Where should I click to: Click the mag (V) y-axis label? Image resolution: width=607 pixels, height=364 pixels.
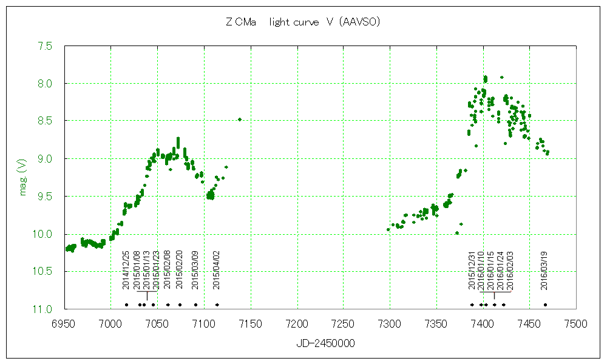[23, 177]
